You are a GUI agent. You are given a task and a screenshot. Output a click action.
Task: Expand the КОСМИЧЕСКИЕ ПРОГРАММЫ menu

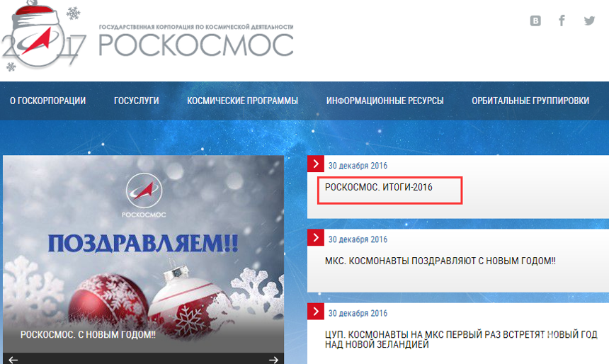coord(242,101)
